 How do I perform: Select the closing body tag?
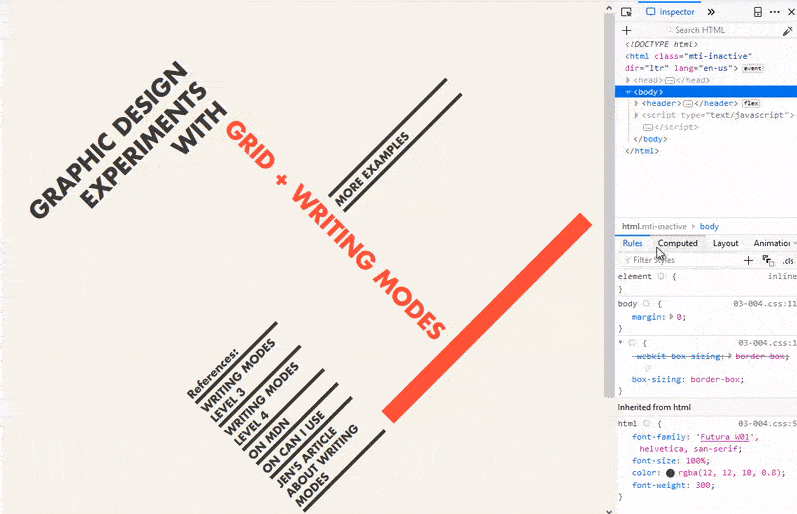650,139
